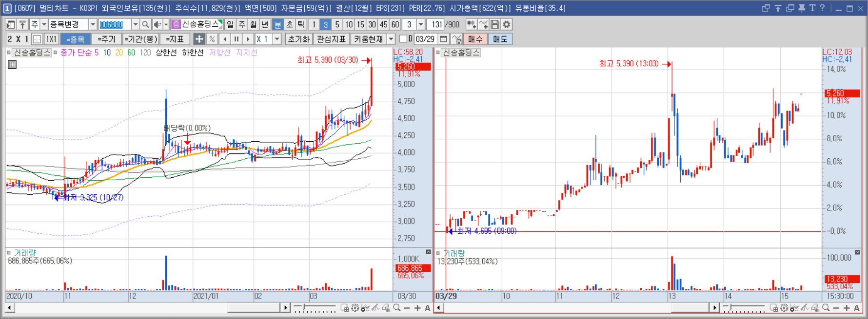Click the stock search magnifier icon
868x319 pixels.
145,24
